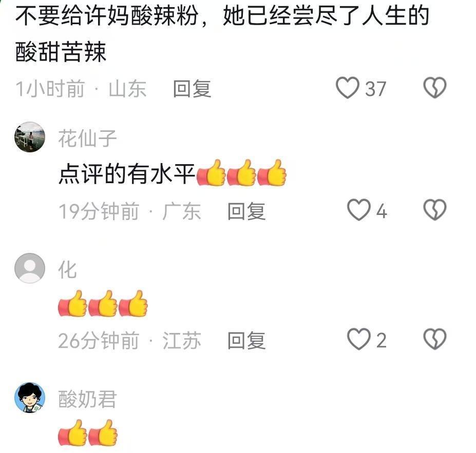The height and width of the screenshot is (453, 476).
Task: Like 花仙子's comment
Action: pos(359,210)
